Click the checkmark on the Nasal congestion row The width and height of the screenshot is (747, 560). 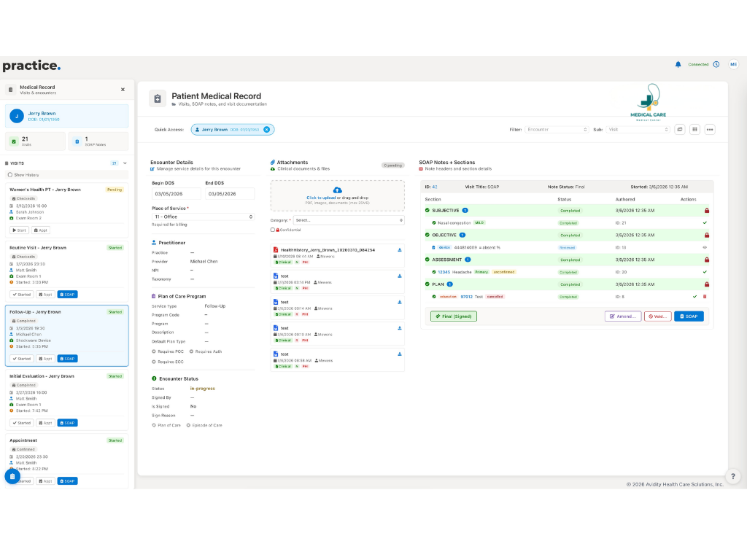coord(705,223)
